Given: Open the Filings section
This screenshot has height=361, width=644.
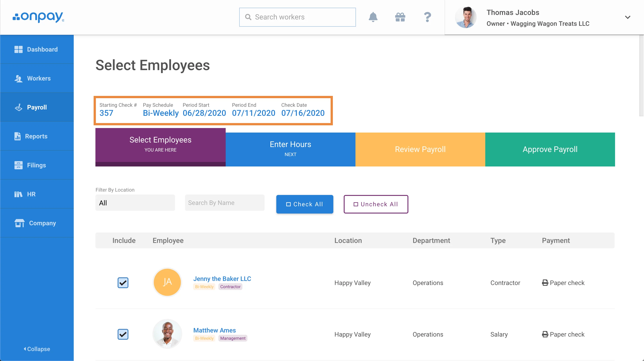Looking at the screenshot, I should [x=37, y=165].
